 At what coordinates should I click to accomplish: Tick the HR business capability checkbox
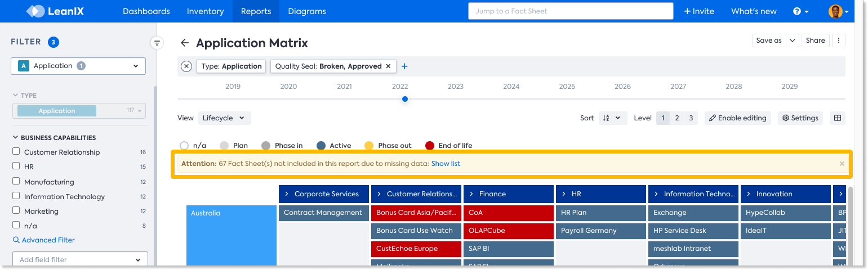click(x=16, y=166)
